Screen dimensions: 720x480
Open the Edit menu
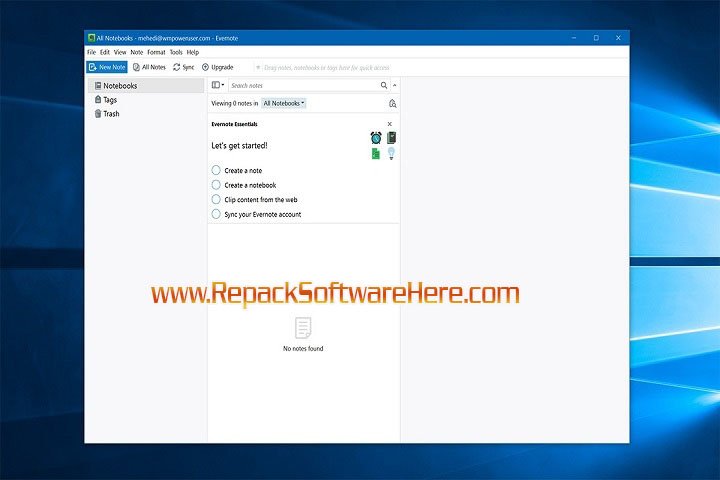(105, 52)
